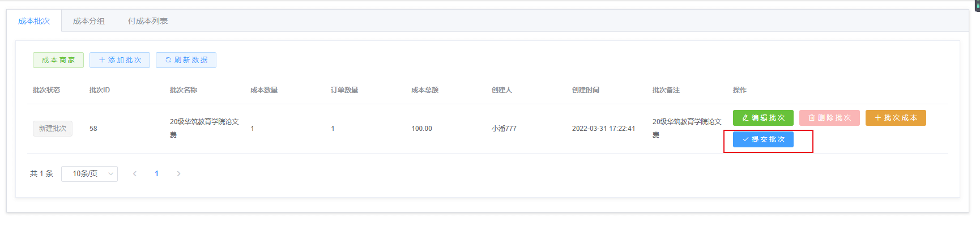Viewport: 980px width, 238px height.
Task: Click the plus icon on 添加批次
Action: tap(102, 60)
